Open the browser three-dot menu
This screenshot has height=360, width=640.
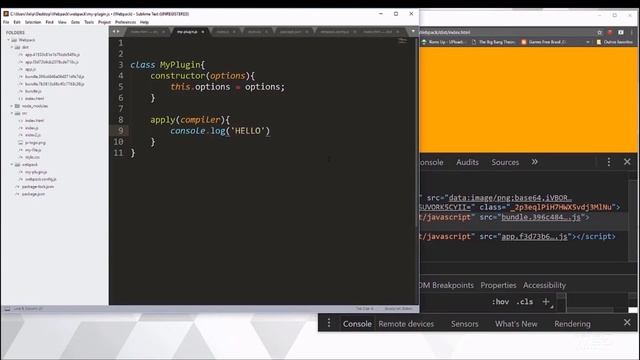631,32
